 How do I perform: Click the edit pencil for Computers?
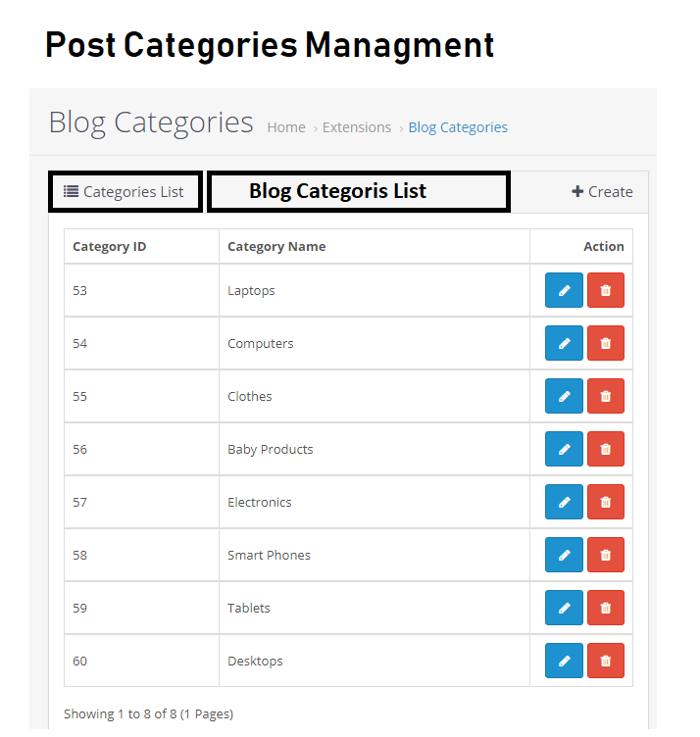564,343
